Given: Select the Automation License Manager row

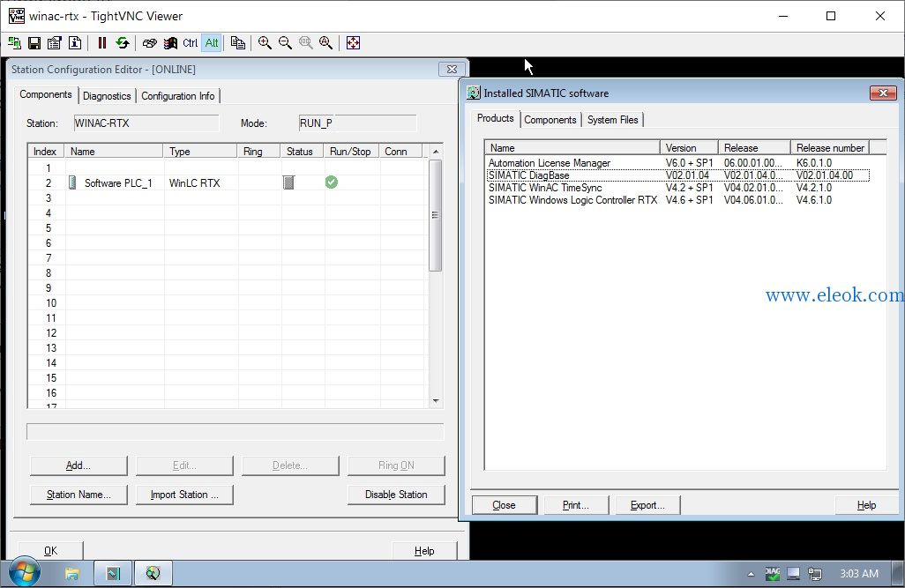Looking at the screenshot, I should 677,163.
